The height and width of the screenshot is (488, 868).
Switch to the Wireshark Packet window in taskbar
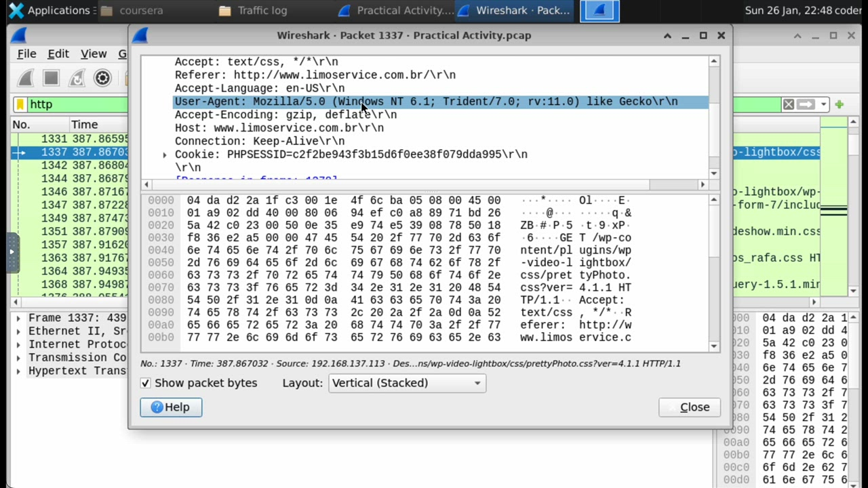click(514, 10)
